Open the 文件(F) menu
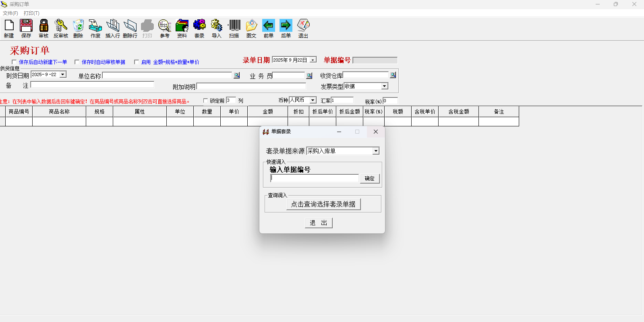This screenshot has width=644, height=322. tap(10, 13)
